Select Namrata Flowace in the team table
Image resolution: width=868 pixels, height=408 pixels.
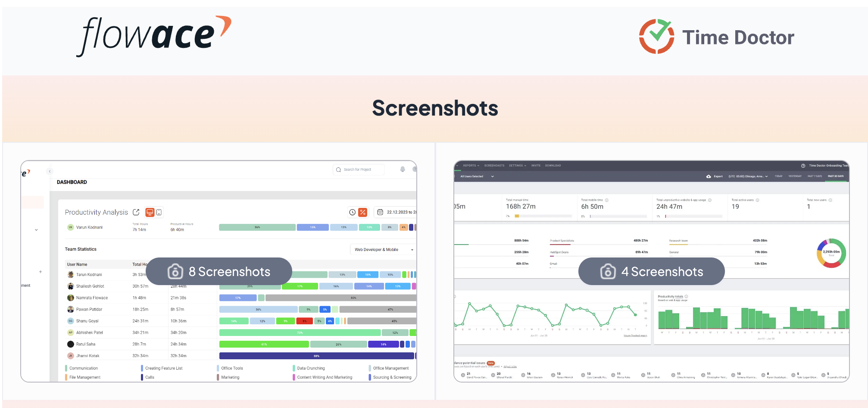(x=92, y=298)
